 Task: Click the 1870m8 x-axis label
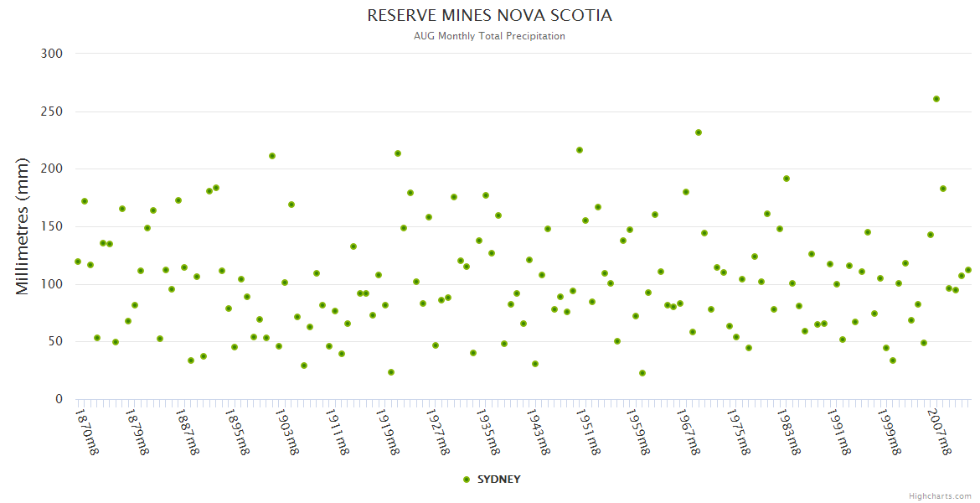[87, 431]
